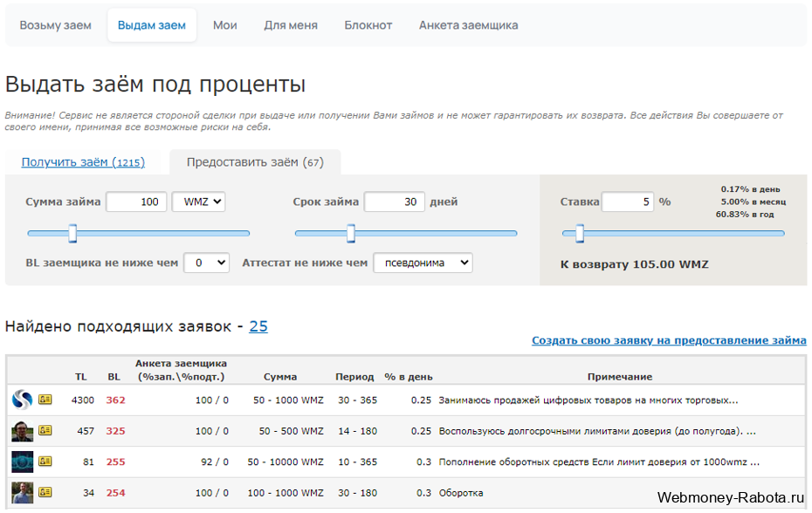Select the Выдам заем tab

pos(152,24)
